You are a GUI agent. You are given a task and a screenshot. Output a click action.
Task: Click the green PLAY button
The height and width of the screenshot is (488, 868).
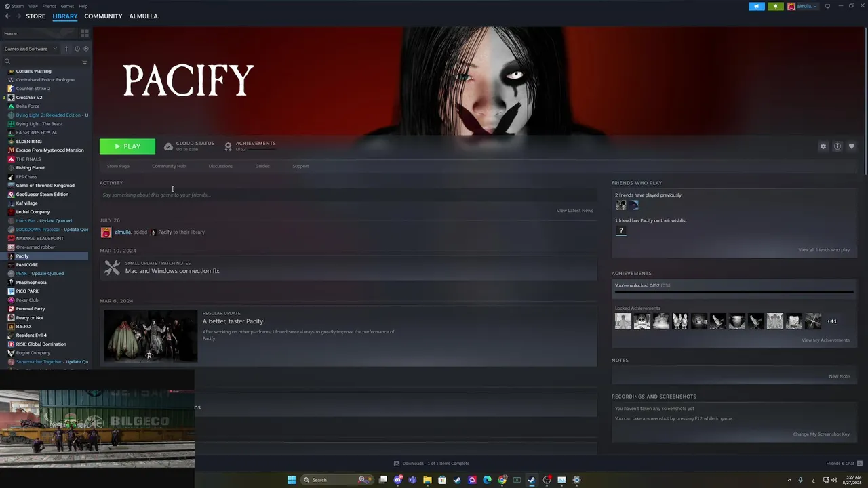click(127, 146)
